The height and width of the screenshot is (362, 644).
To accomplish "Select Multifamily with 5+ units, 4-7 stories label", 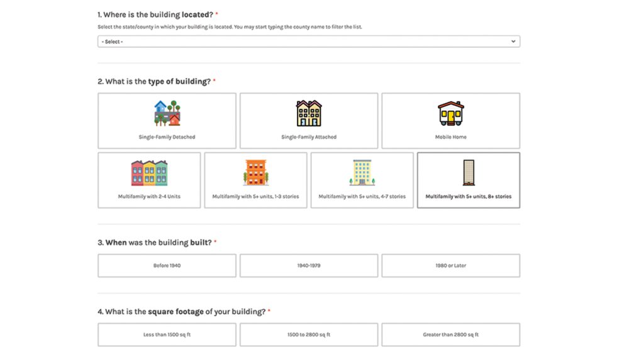I will coord(362,197).
